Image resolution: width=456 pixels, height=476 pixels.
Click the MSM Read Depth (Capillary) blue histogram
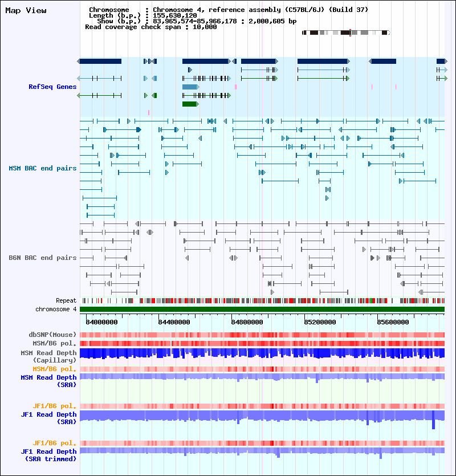click(262, 353)
